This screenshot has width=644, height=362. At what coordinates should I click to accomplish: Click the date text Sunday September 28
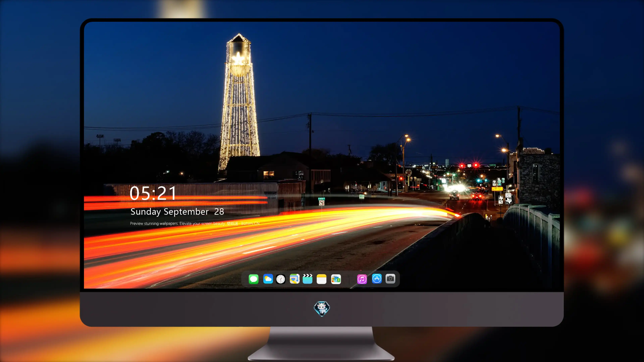[x=177, y=212]
